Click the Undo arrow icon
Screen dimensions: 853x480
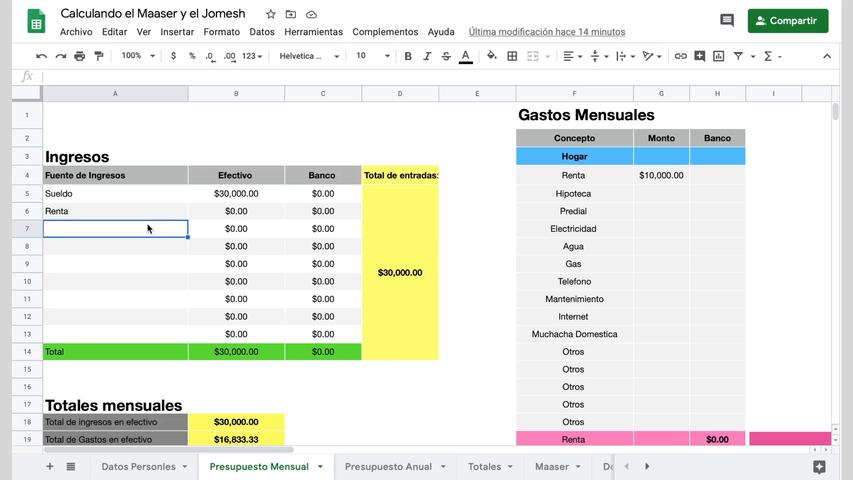pos(41,56)
